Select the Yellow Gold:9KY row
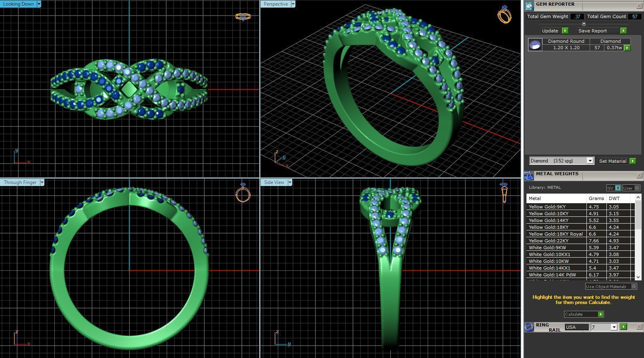 [580, 207]
